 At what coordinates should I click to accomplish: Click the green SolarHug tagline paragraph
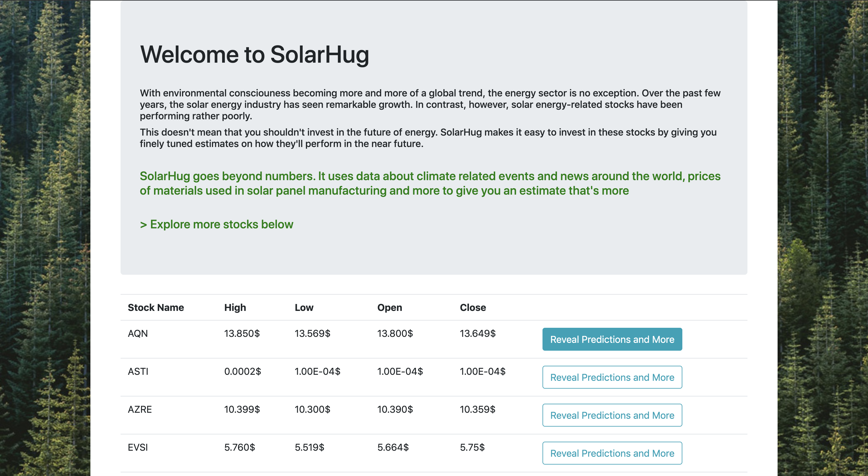[x=430, y=183]
